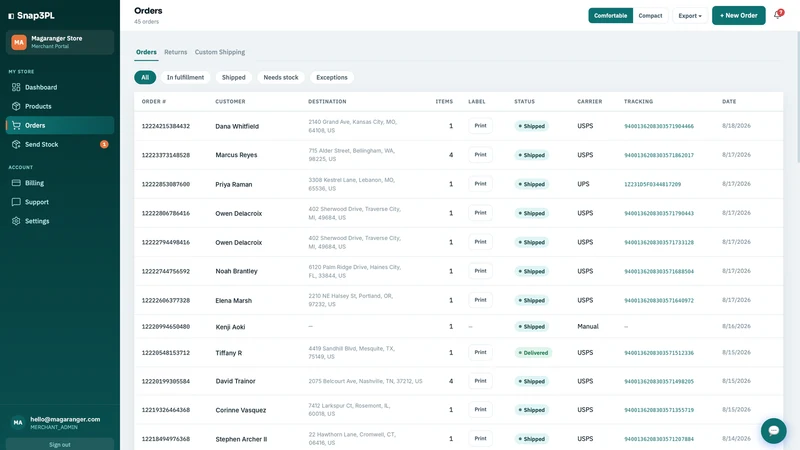800x450 pixels.
Task: Click the Send Stock icon
Action: (16, 144)
